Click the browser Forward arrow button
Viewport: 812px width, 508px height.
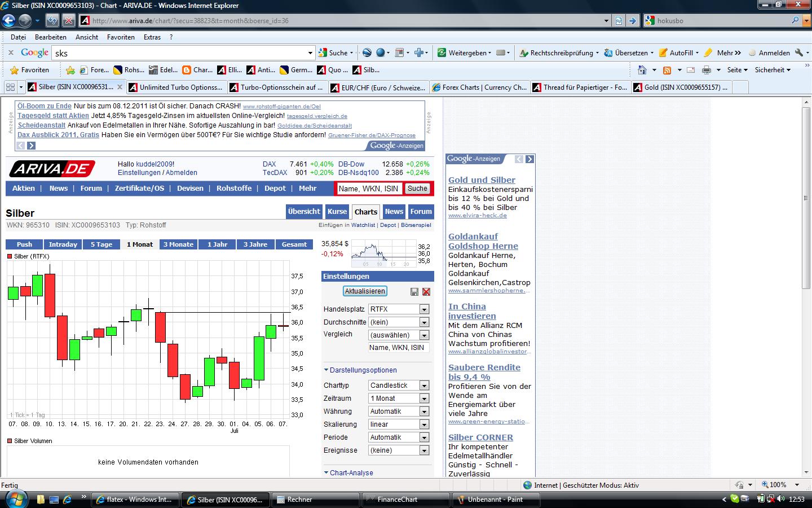tap(25, 21)
